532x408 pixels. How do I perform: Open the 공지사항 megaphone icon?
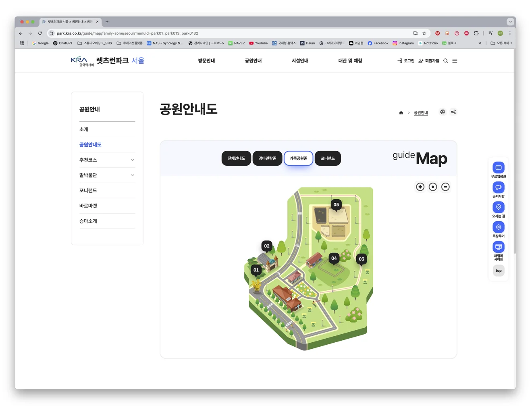click(499, 187)
